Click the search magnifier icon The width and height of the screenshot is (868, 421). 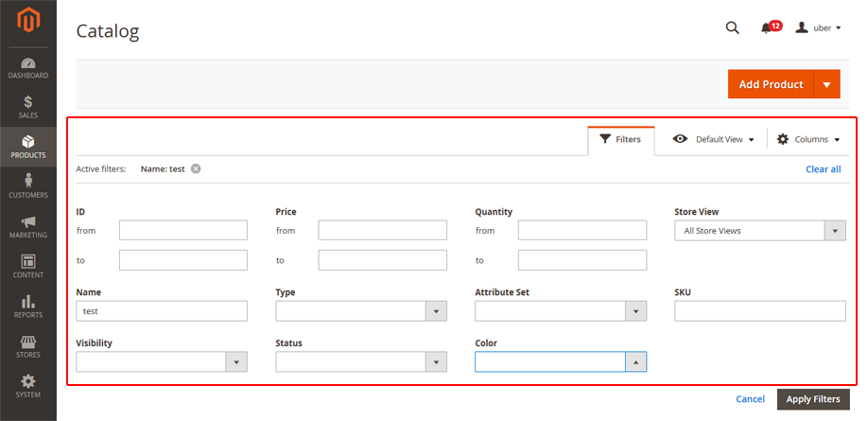[x=733, y=27]
